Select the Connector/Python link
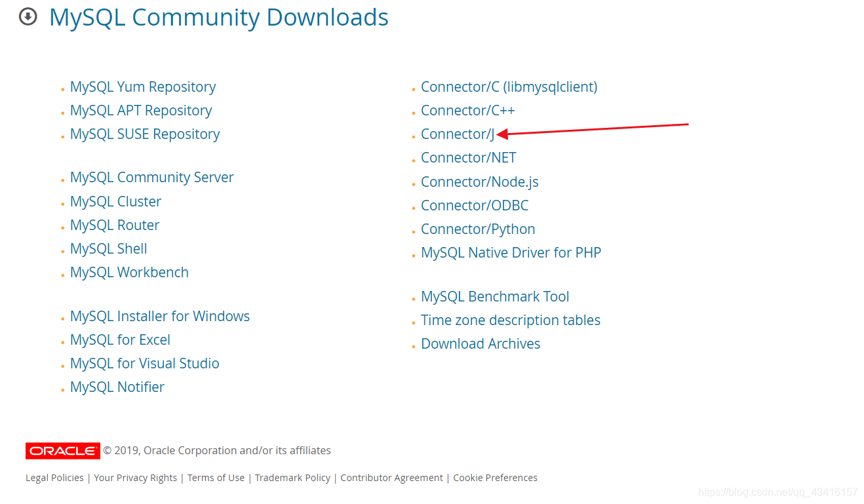The height and width of the screenshot is (504, 864). point(478,229)
